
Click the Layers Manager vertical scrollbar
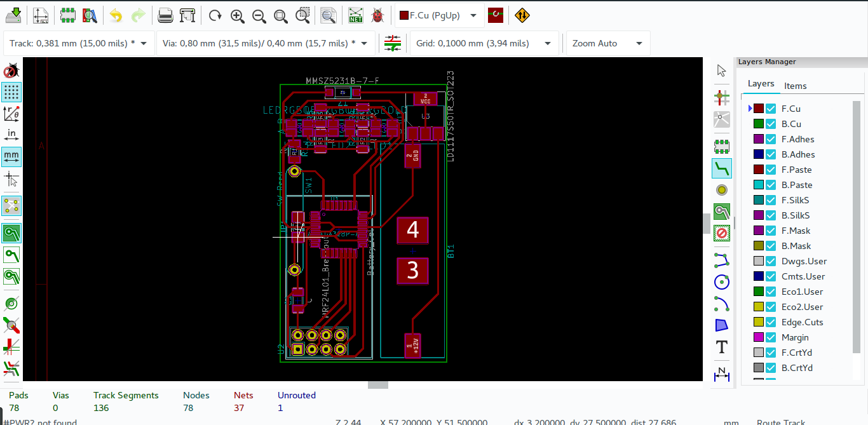[857, 226]
